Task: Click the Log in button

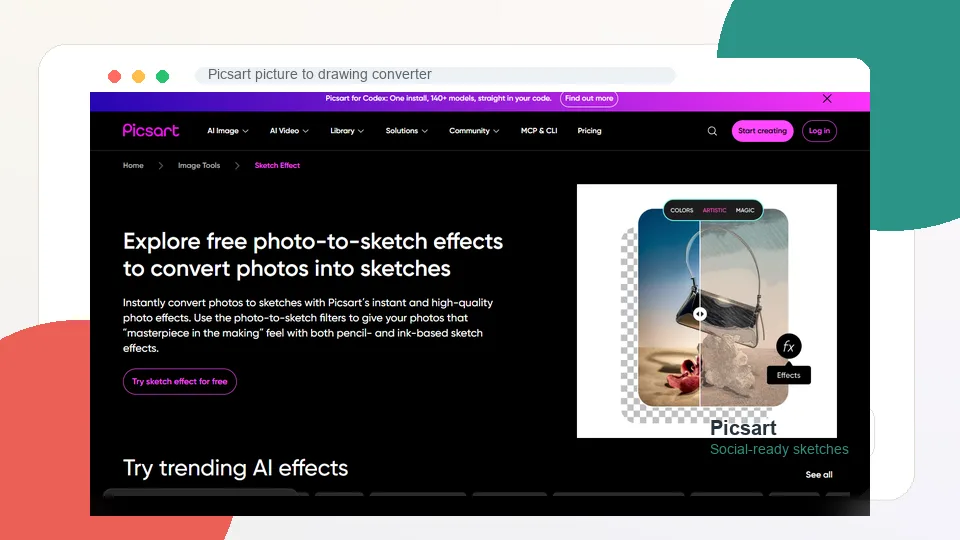Action: pos(819,131)
